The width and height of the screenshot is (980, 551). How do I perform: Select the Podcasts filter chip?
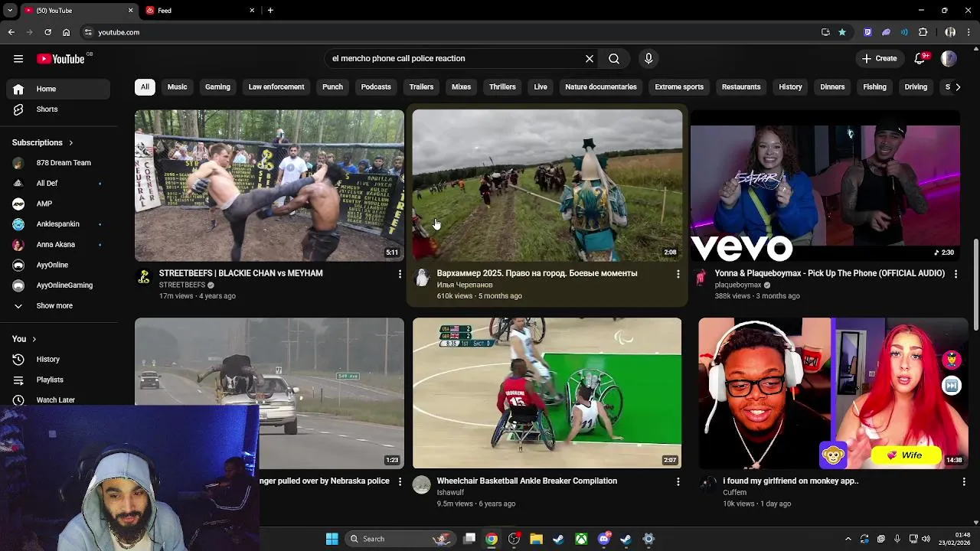(x=376, y=86)
